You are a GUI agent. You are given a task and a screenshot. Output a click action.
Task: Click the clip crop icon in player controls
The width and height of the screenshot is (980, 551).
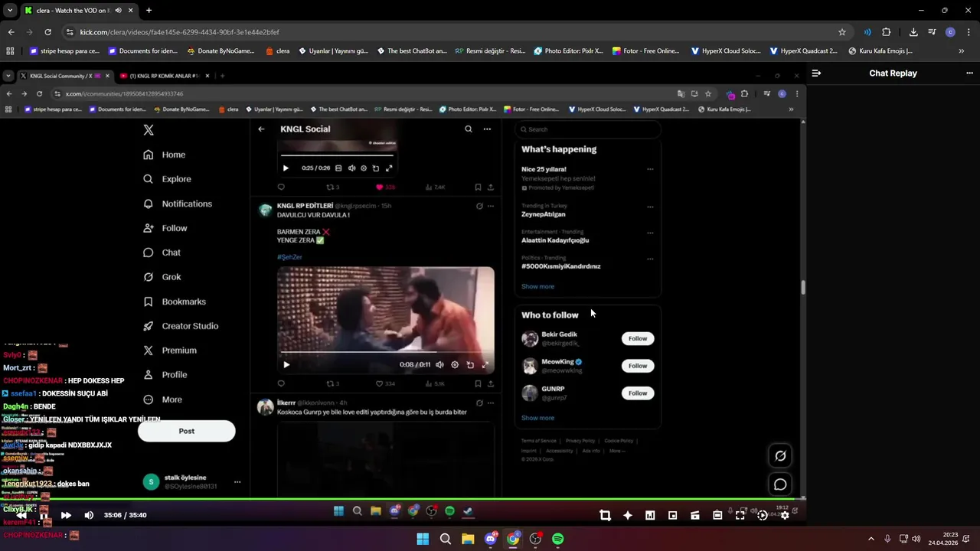pyautogui.click(x=605, y=515)
